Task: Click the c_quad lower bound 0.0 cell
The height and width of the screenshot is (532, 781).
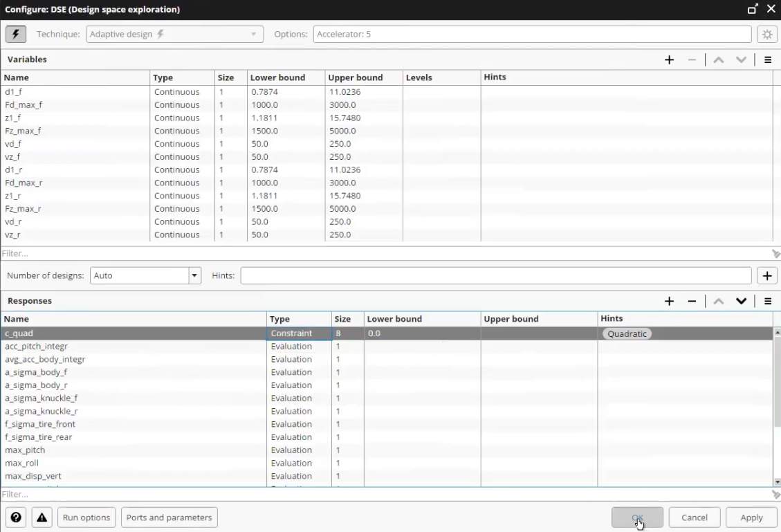Action: click(423, 333)
